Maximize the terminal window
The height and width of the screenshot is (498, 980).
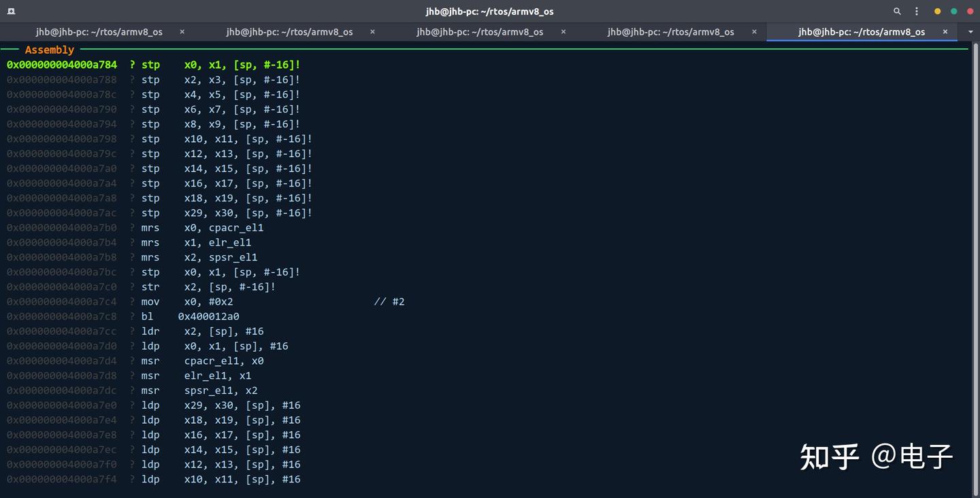pos(954,12)
